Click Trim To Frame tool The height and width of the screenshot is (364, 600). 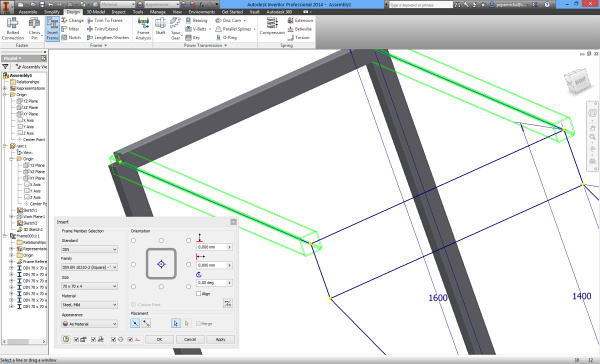105,20
